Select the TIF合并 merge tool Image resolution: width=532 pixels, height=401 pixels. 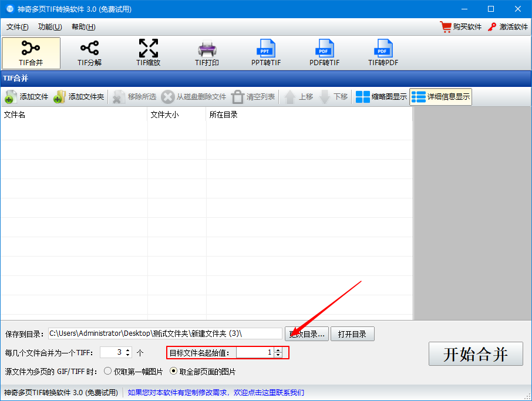31,53
